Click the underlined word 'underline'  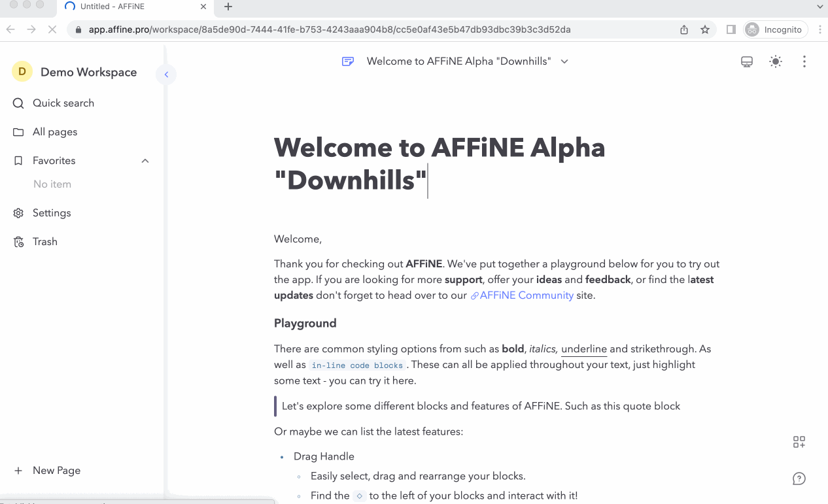click(584, 349)
